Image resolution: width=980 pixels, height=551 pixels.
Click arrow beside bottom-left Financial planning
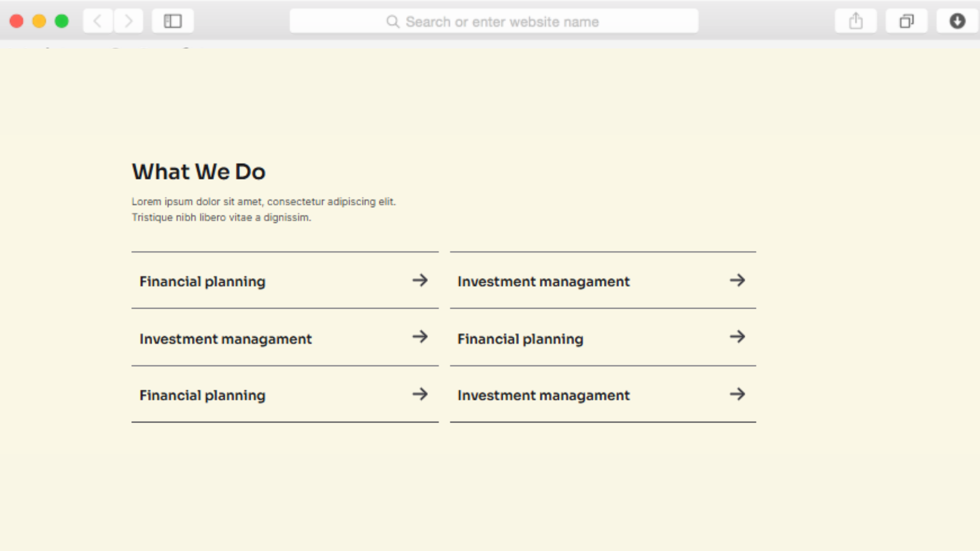coord(420,394)
